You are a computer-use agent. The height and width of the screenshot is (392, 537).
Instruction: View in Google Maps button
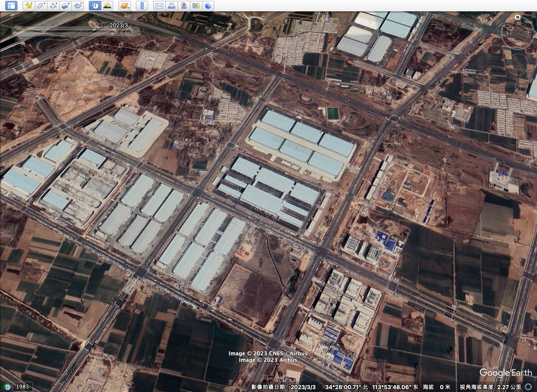196,6
